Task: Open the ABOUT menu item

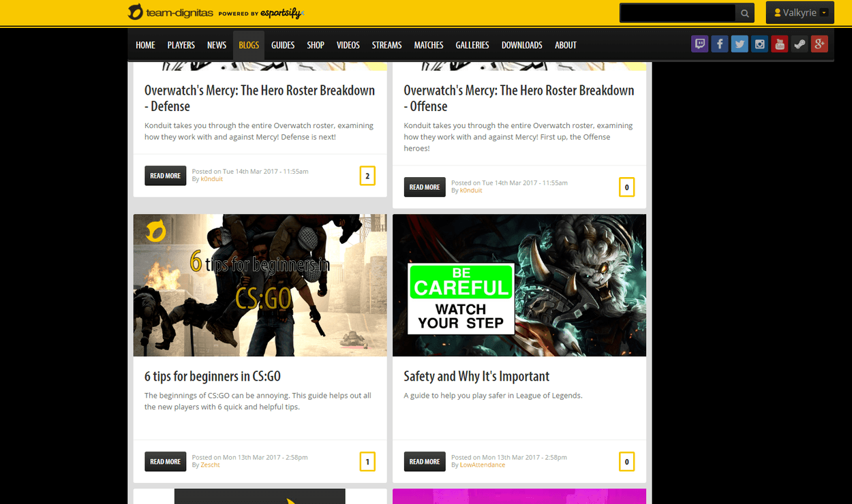Action: (566, 45)
